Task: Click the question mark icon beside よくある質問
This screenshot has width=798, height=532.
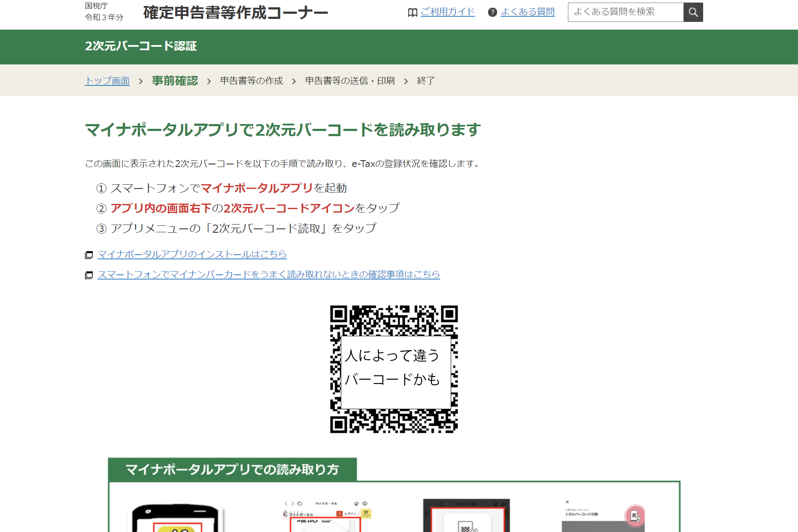Action: 492,12
